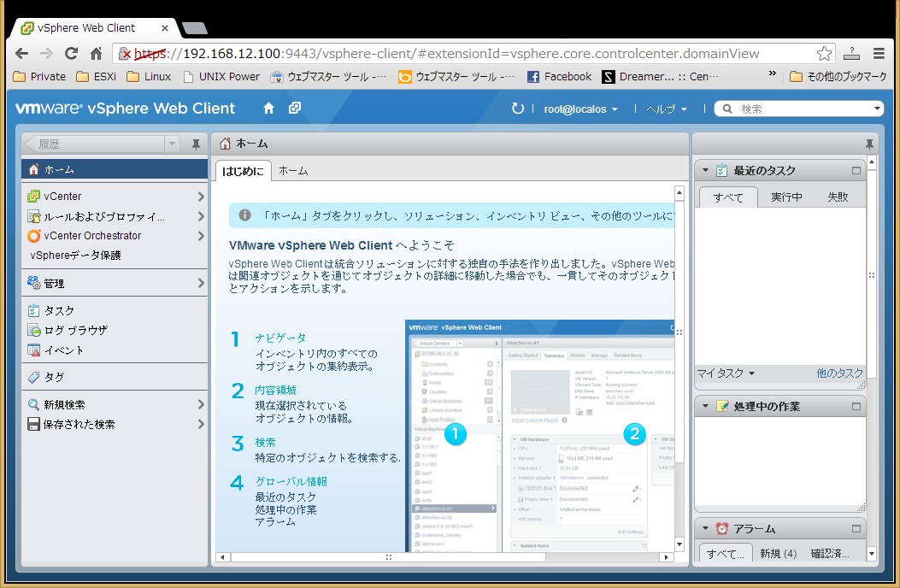Click the グローバル情報 link
Screen dimensions: 900x588
click(x=291, y=482)
